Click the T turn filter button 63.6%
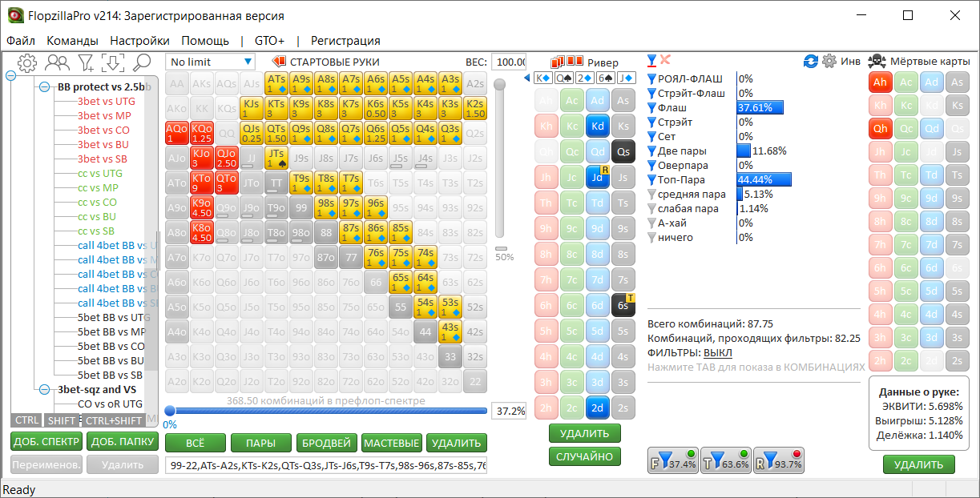Screen dimensions: 980x498 pos(725,461)
